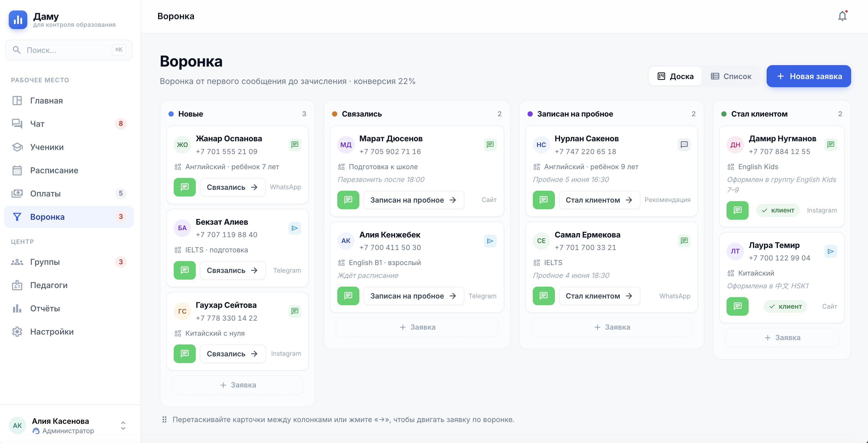The width and height of the screenshot is (868, 443).
Task: Add Заявка in Стал клиентом column
Action: coord(782,337)
